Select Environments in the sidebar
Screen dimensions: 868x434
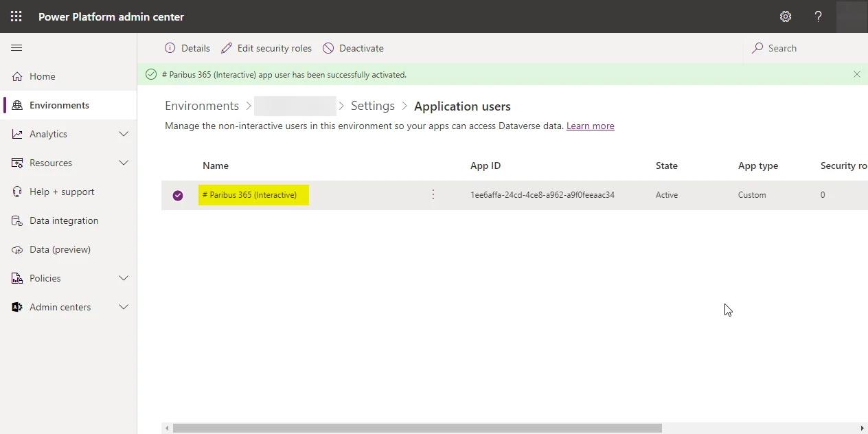(69, 105)
